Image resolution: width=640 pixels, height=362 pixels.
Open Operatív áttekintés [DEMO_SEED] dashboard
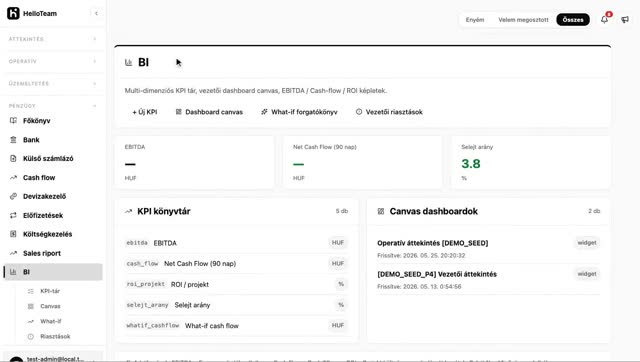click(x=488, y=249)
